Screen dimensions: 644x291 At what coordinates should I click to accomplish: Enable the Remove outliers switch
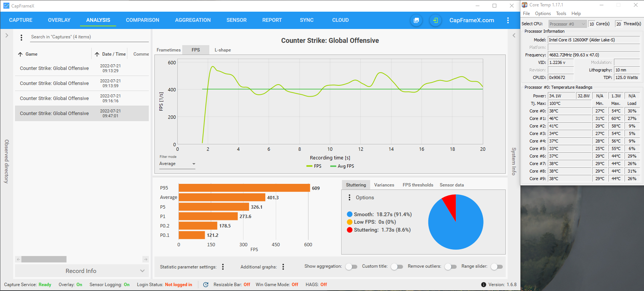click(450, 267)
